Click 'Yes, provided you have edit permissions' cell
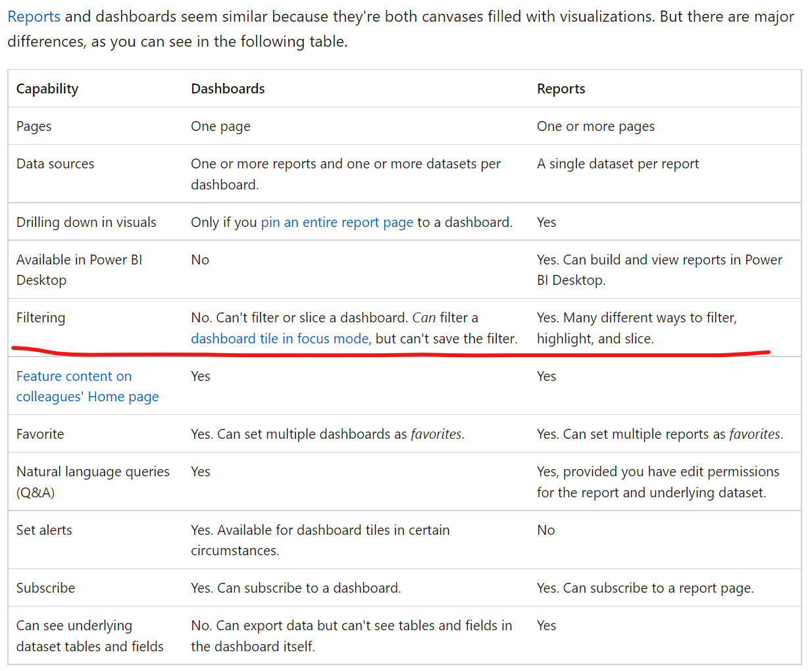This screenshot has height=671, width=812. [x=658, y=482]
